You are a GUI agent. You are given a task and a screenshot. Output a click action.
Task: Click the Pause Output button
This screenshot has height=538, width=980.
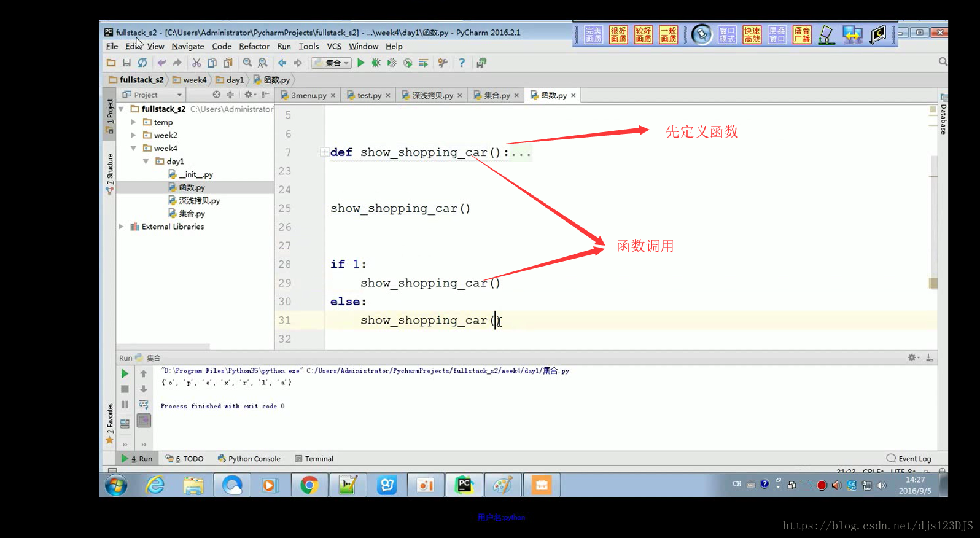[125, 405]
